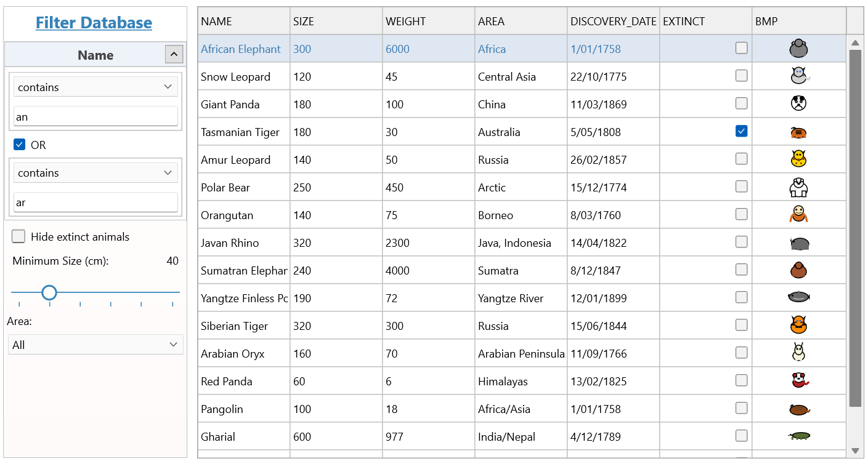This screenshot has width=868, height=461.
Task: Click the Siberian Tiger picture icon
Action: [x=798, y=326]
